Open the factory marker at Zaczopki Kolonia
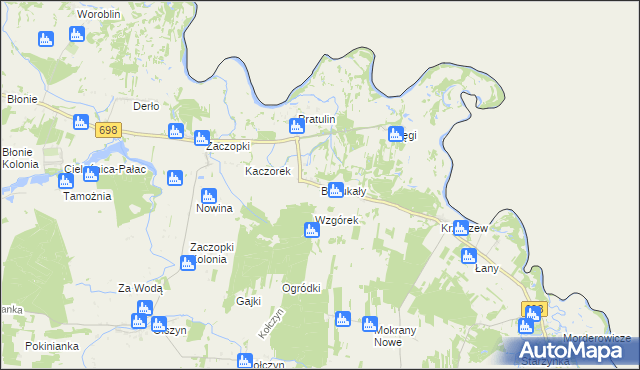Image resolution: width=640 pixels, height=370 pixels. tap(188, 263)
